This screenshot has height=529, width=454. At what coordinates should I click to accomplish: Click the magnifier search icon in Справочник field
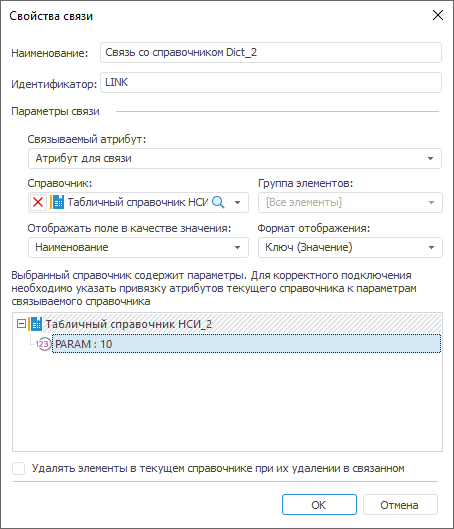[x=218, y=202]
